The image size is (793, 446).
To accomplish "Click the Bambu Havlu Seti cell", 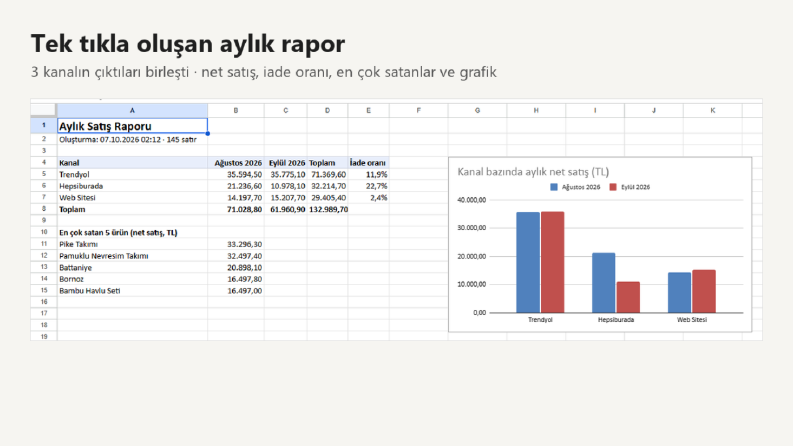I will coord(132,290).
